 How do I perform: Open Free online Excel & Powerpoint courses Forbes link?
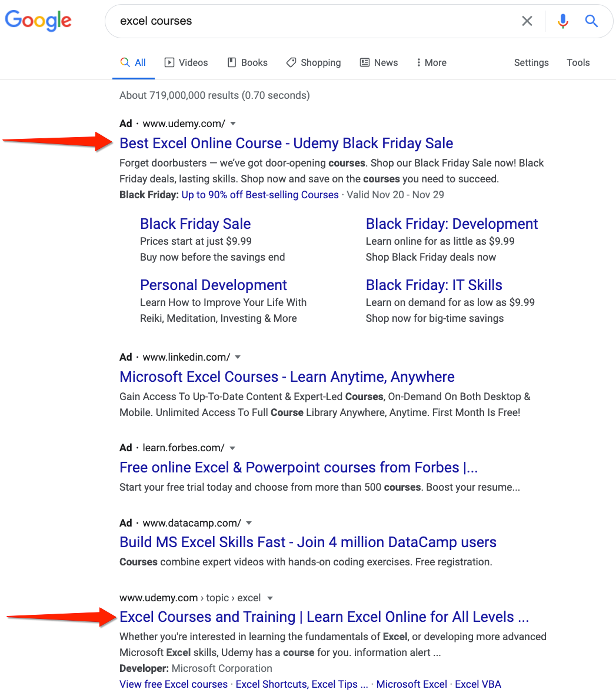click(x=299, y=467)
